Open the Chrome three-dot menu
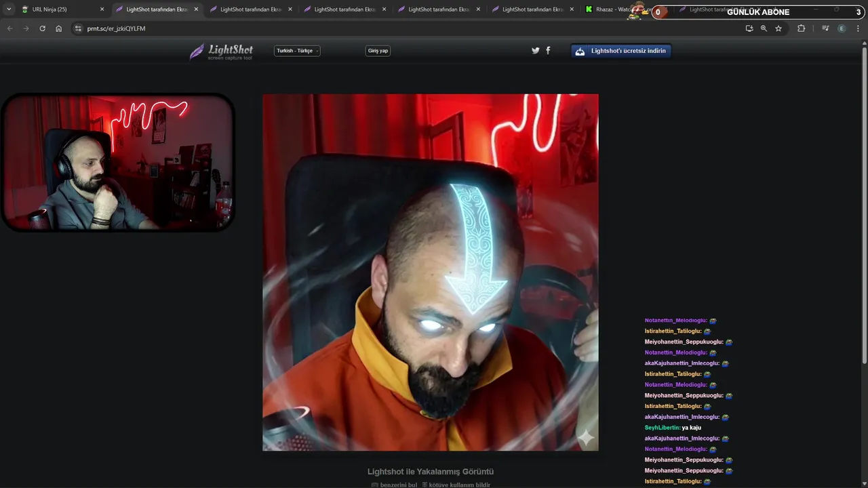This screenshot has width=868, height=488. click(858, 28)
